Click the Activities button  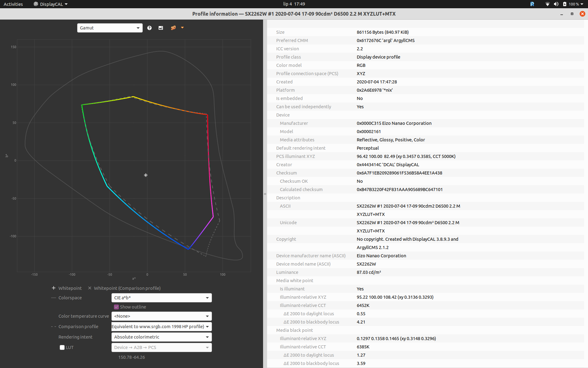point(13,4)
